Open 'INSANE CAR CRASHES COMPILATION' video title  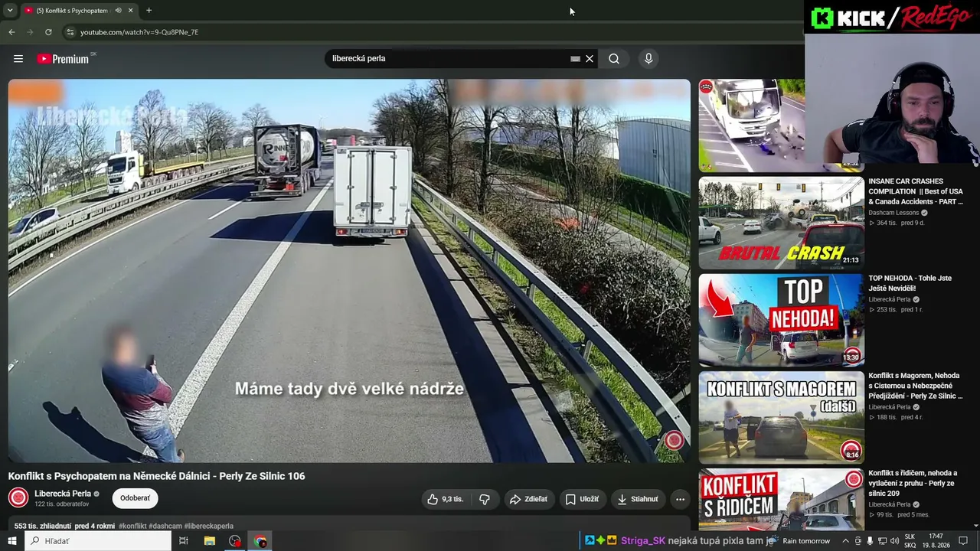(x=916, y=191)
